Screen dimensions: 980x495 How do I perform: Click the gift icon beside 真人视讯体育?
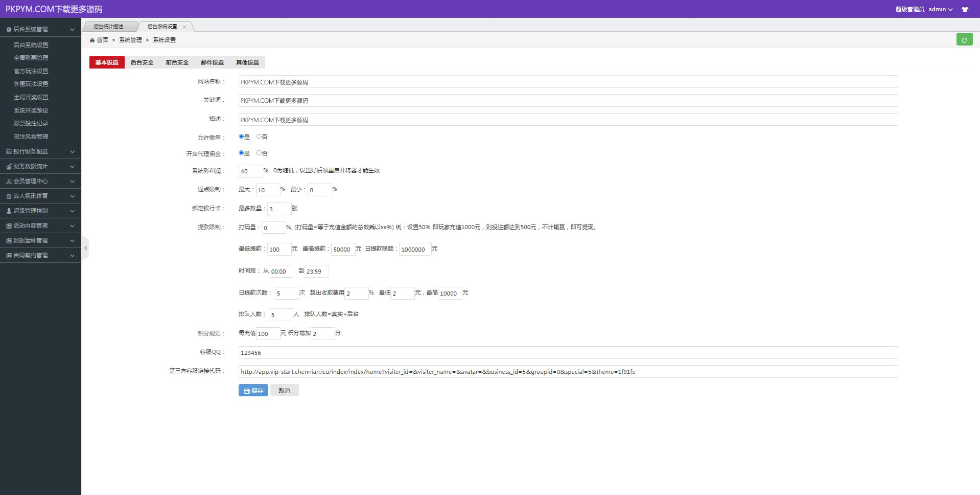point(9,196)
